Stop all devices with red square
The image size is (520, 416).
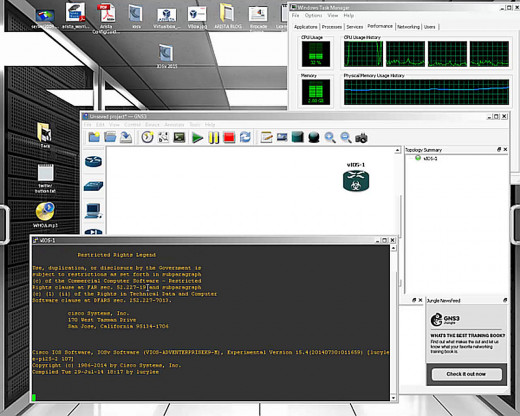pyautogui.click(x=229, y=137)
